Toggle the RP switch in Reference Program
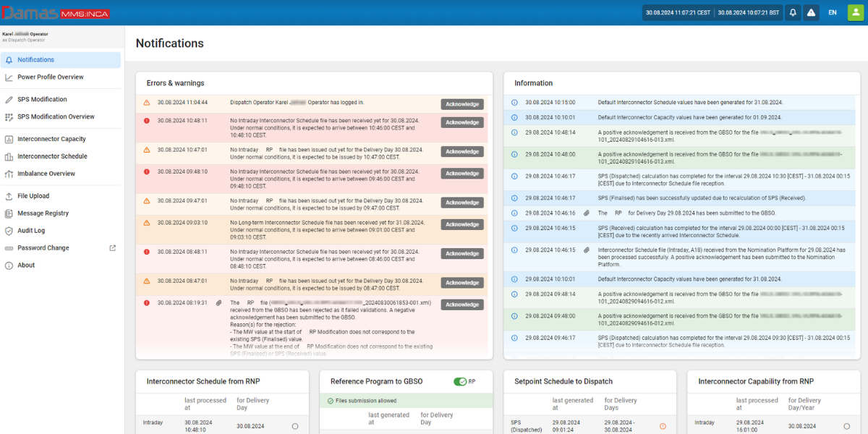868x434 pixels. pyautogui.click(x=460, y=382)
